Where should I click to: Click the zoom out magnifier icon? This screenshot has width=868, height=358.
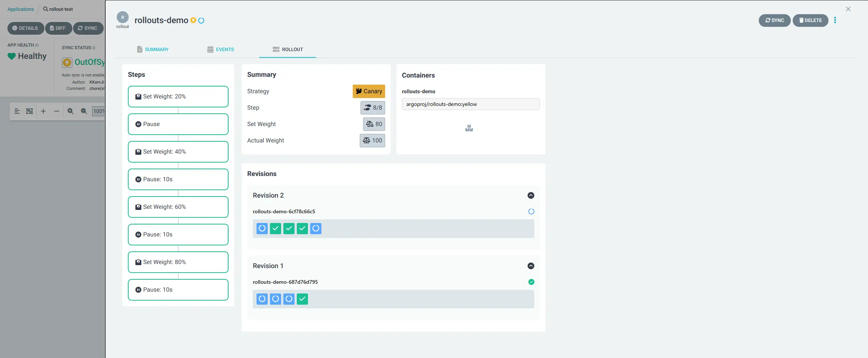(84, 111)
